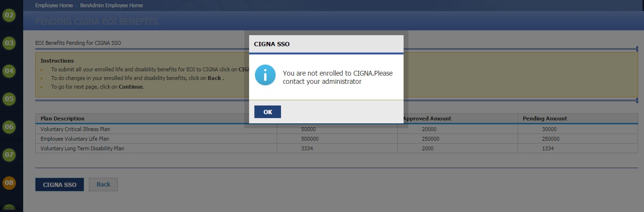Go to step 05 circle icon
644x212 pixels.
[x=9, y=99]
